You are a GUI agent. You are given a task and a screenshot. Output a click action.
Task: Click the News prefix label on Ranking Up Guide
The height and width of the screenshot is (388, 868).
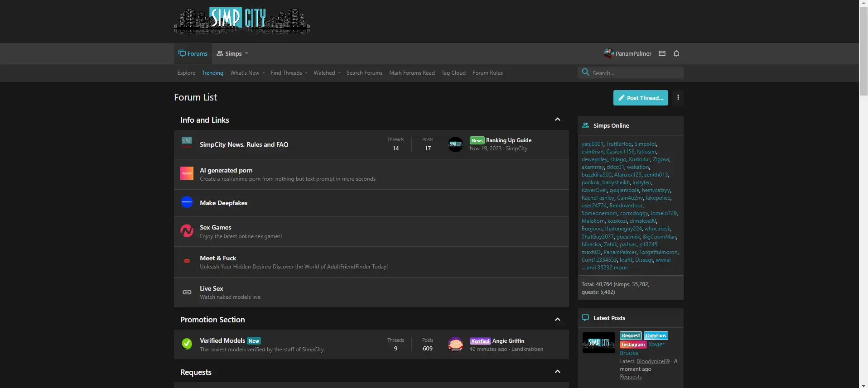point(477,140)
